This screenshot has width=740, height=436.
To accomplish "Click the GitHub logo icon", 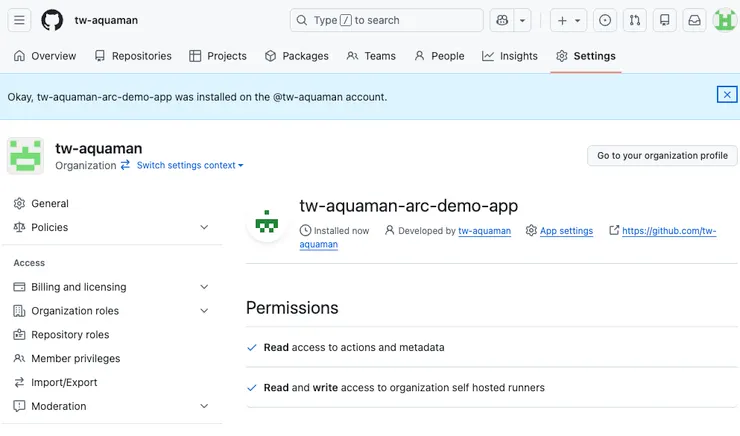I will pyautogui.click(x=52, y=20).
